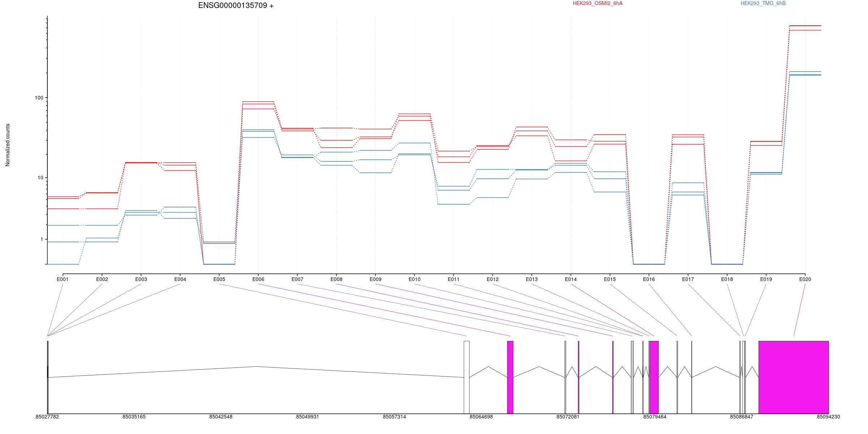Click the E011 exon label
868x434 pixels.
coord(454,279)
